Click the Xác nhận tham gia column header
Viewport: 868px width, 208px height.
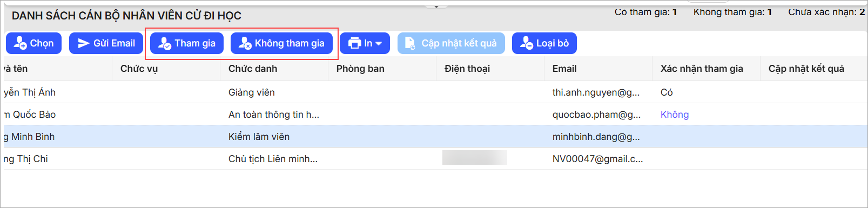click(702, 69)
